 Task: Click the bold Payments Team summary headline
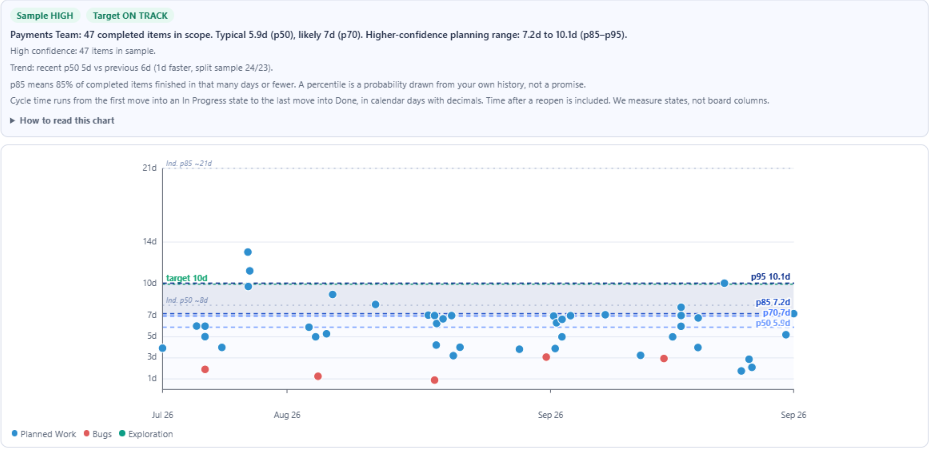pos(319,35)
